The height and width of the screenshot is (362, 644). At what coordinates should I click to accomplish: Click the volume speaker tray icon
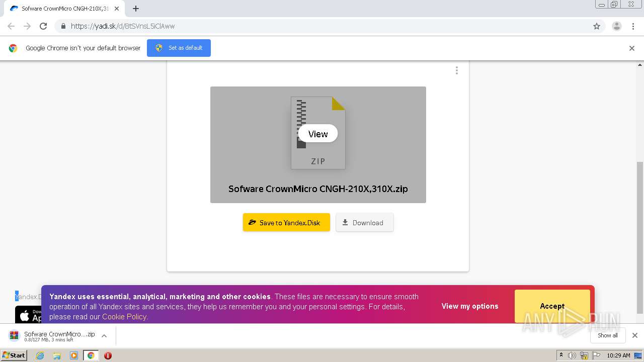[x=572, y=355]
